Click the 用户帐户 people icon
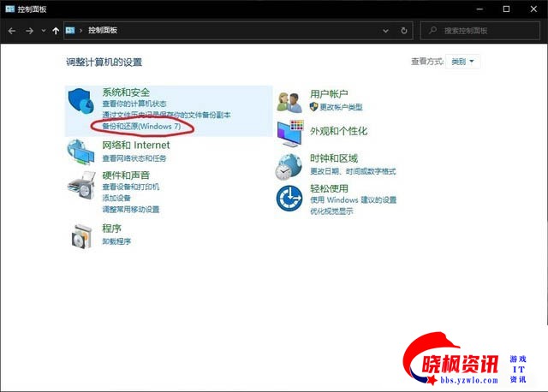Image resolution: width=548 pixels, height=392 pixels. [289, 101]
